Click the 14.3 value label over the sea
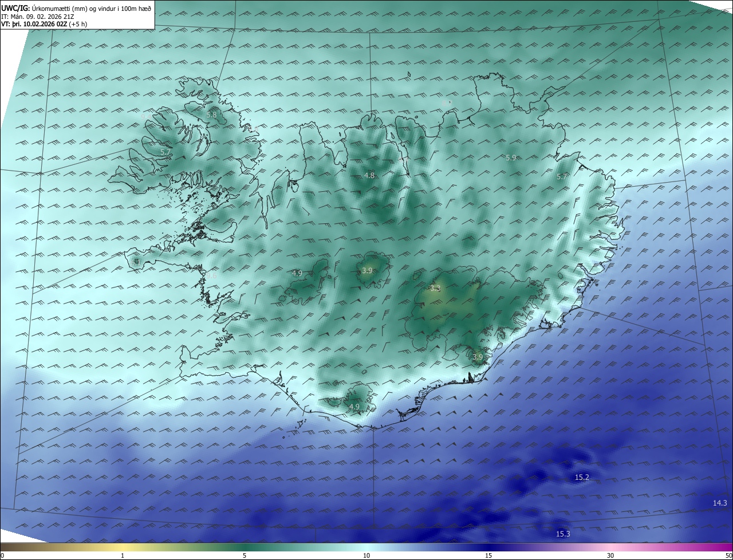This screenshot has height=560, width=733. tap(720, 503)
